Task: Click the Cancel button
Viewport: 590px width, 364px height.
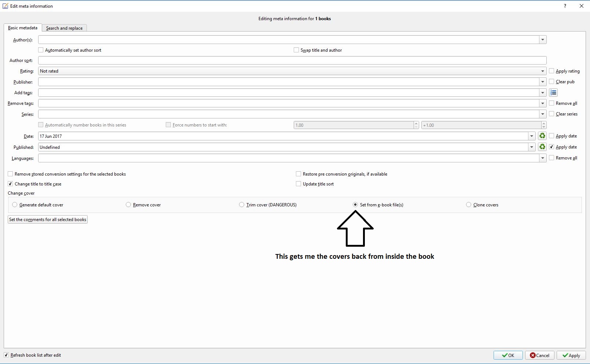Action: pyautogui.click(x=540, y=355)
